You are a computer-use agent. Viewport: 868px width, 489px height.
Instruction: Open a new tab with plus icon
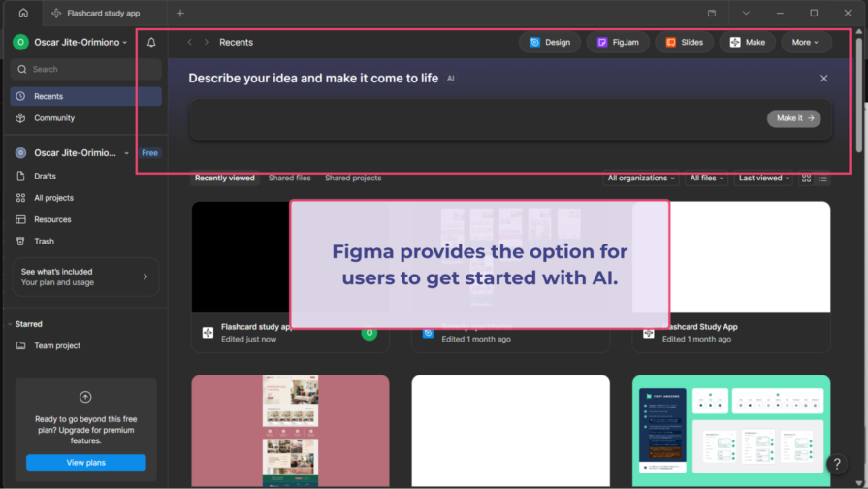[180, 13]
